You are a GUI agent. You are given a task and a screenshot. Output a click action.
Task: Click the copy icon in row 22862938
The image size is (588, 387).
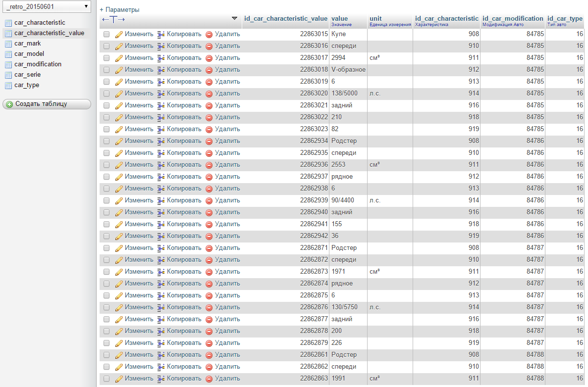[x=161, y=189]
